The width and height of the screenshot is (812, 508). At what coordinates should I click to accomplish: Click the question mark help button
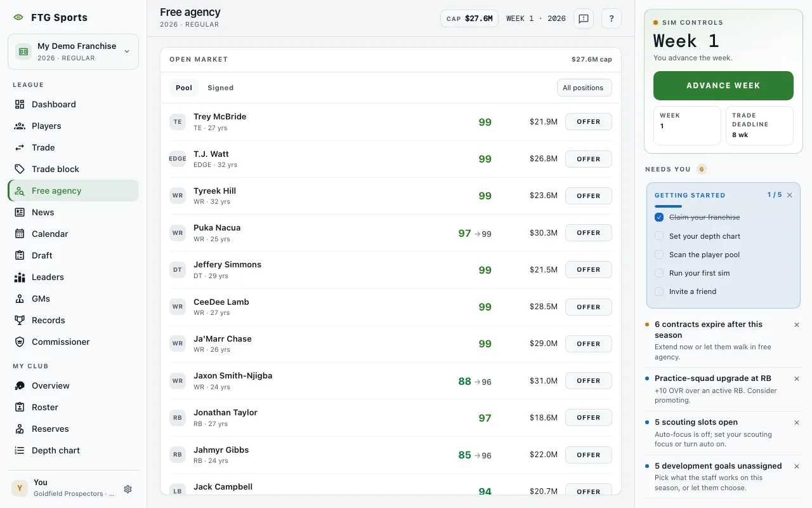tap(612, 18)
